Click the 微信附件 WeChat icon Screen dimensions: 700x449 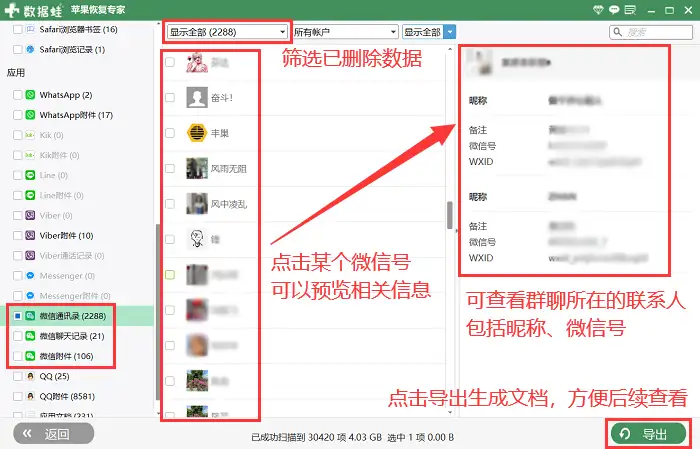point(30,356)
